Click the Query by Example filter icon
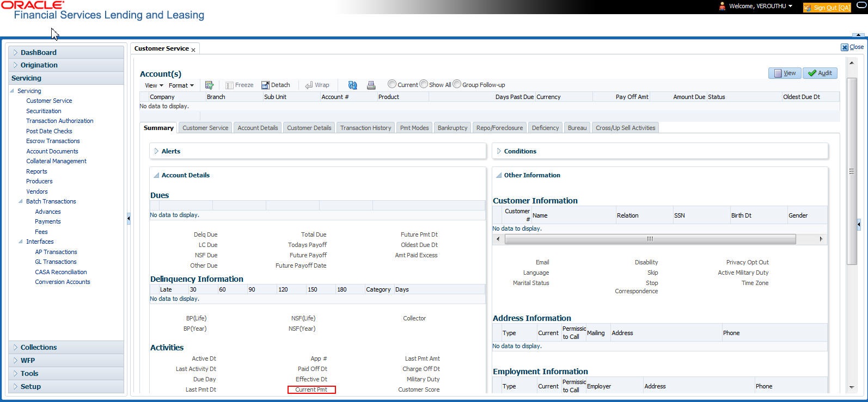 [209, 85]
